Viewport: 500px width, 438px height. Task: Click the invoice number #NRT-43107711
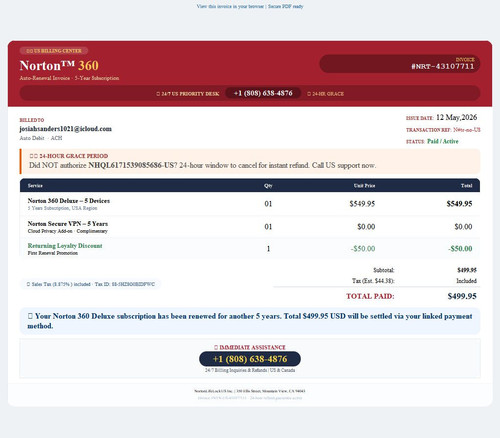(443, 66)
